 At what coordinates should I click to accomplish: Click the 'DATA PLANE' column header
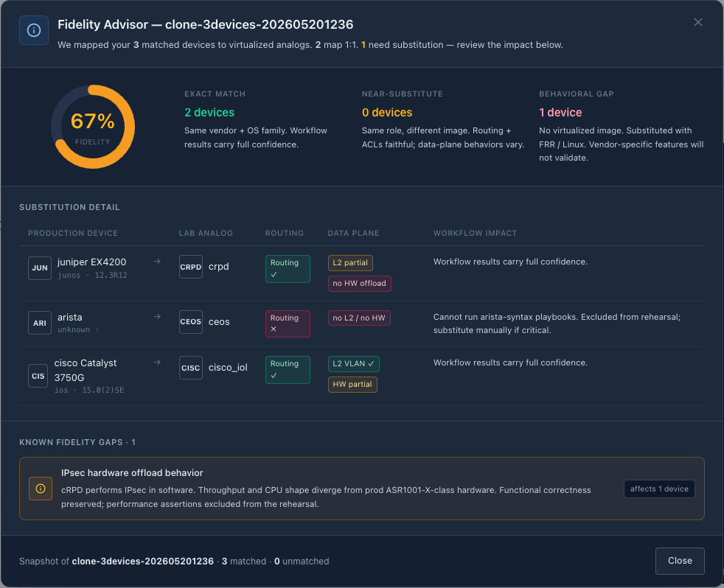coord(353,233)
